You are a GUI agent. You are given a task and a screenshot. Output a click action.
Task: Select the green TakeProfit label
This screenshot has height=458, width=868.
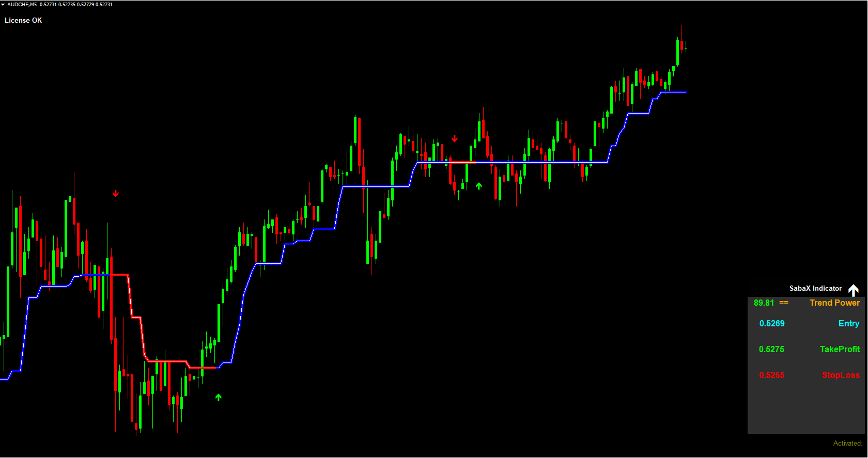coord(840,350)
